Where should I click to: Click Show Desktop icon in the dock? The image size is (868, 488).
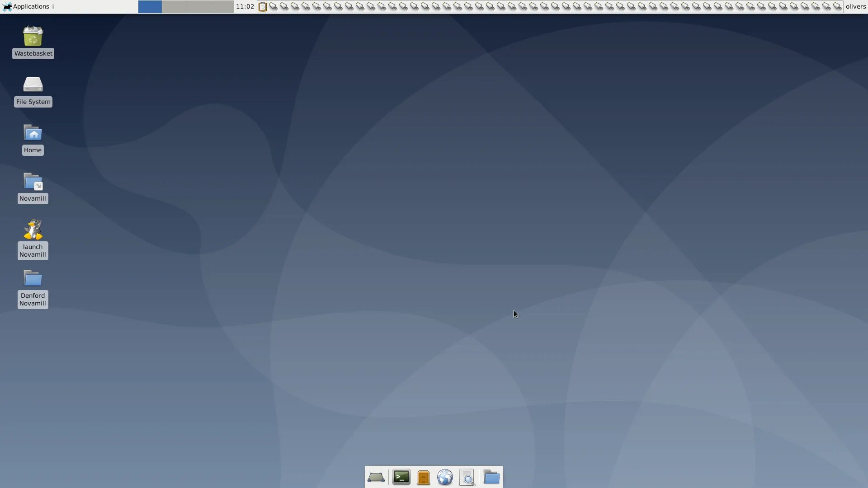(376, 477)
